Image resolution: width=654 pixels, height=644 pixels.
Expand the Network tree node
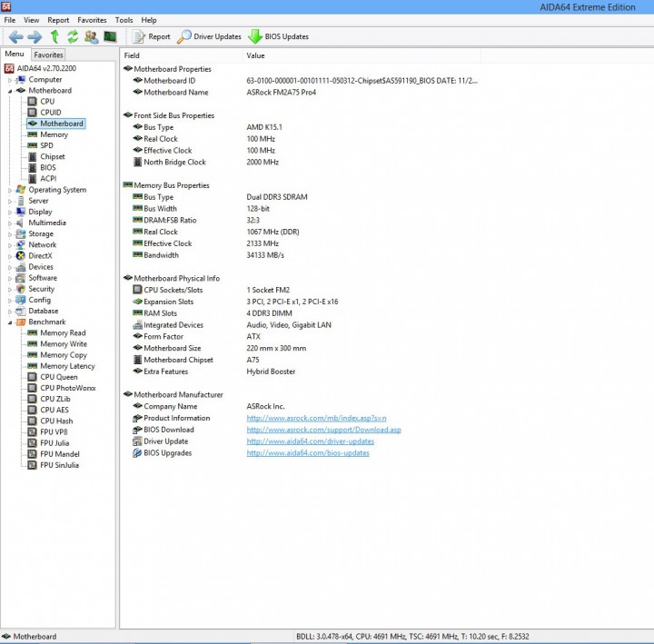pyautogui.click(x=10, y=245)
